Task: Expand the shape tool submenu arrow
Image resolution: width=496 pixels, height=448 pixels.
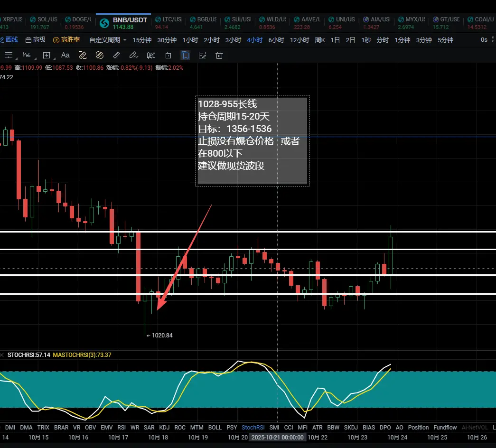Action: point(55,58)
